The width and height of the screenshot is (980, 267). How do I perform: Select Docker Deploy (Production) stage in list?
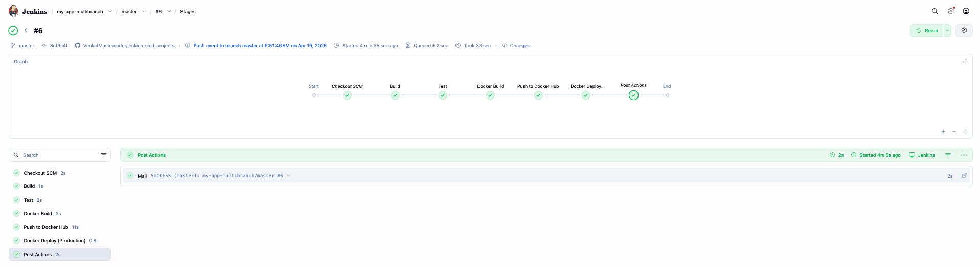[x=60, y=241]
